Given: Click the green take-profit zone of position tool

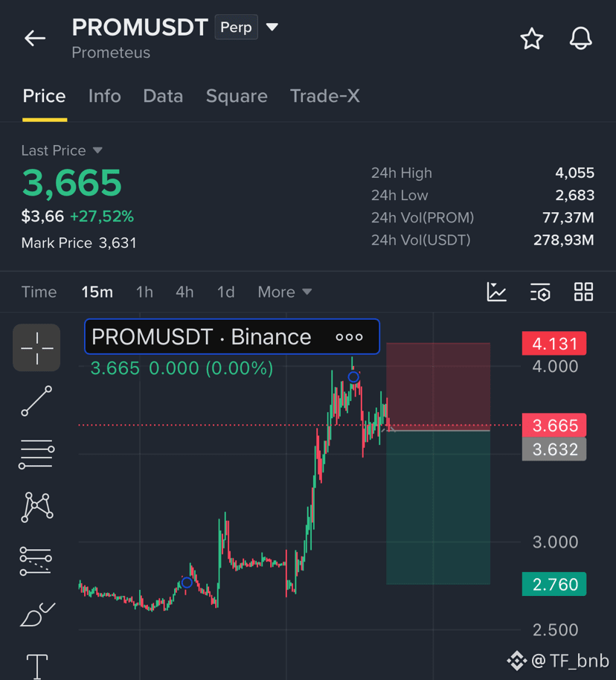Looking at the screenshot, I should (x=438, y=507).
